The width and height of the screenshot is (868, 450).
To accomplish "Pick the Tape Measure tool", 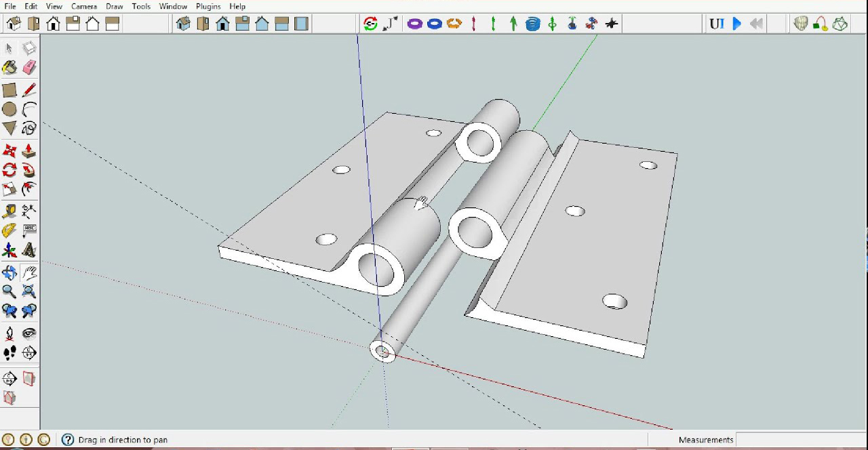I will click(9, 211).
